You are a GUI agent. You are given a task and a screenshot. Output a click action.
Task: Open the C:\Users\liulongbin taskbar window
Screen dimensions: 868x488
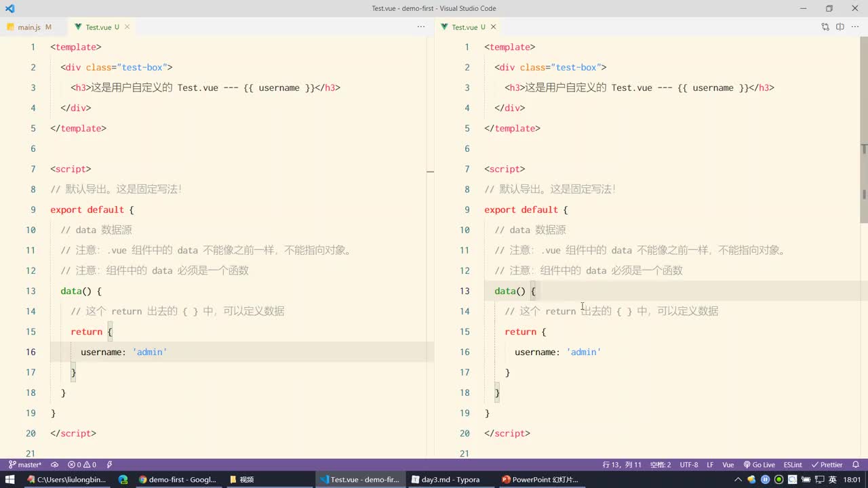66,479
